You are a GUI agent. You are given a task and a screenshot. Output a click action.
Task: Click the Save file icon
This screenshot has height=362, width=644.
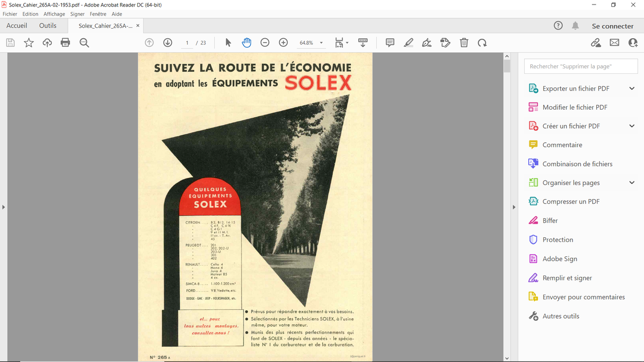click(10, 43)
